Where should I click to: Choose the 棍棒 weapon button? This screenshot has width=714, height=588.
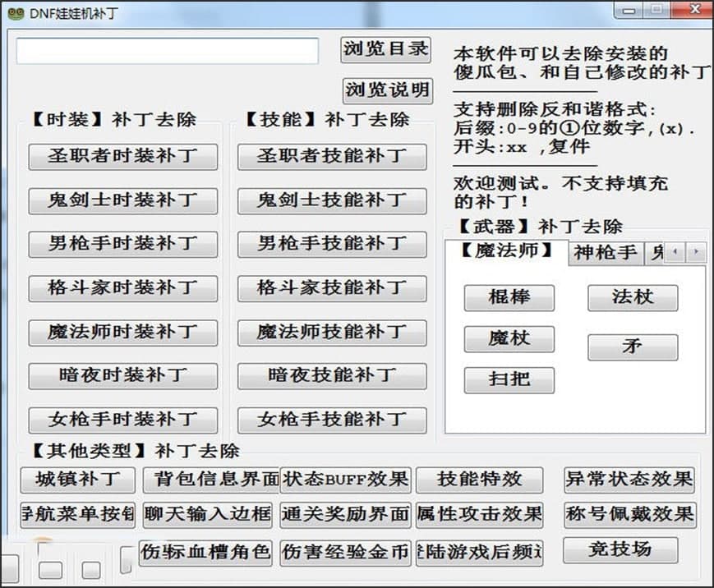(509, 297)
